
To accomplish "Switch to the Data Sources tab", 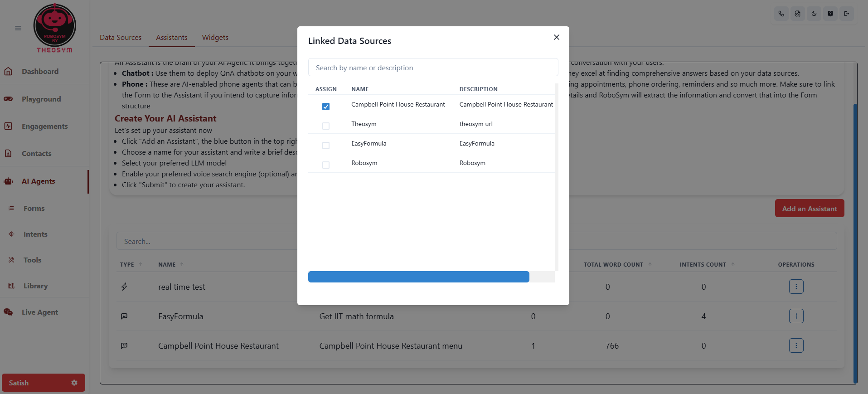I will [x=121, y=38].
